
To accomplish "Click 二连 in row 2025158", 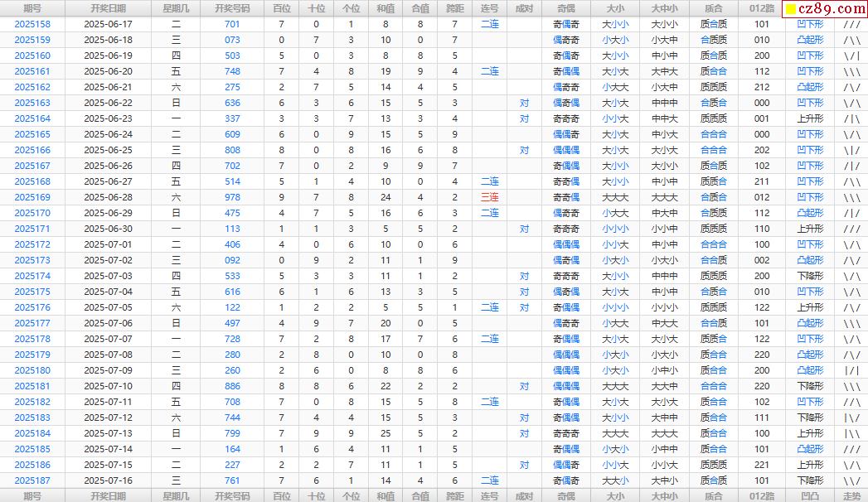I will point(489,24).
